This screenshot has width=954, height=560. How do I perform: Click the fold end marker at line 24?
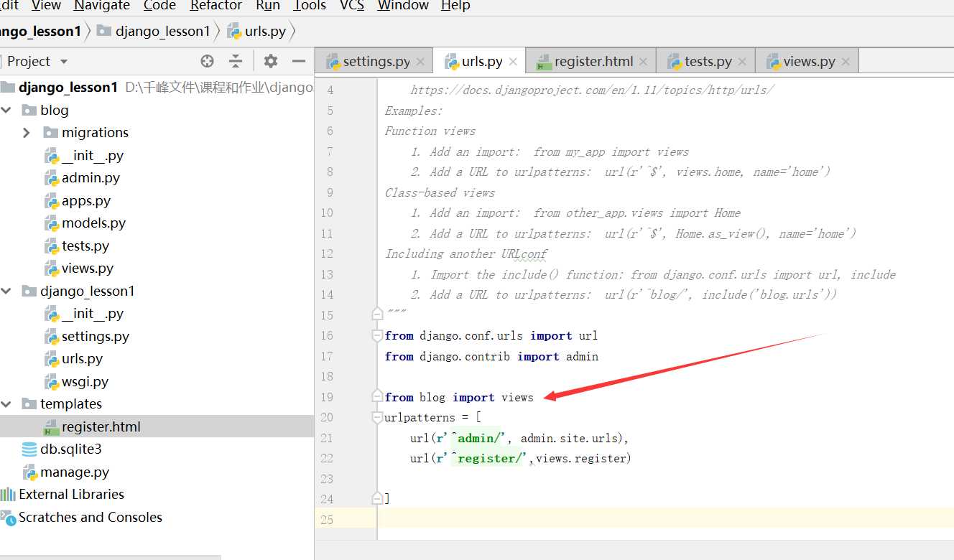tap(377, 498)
